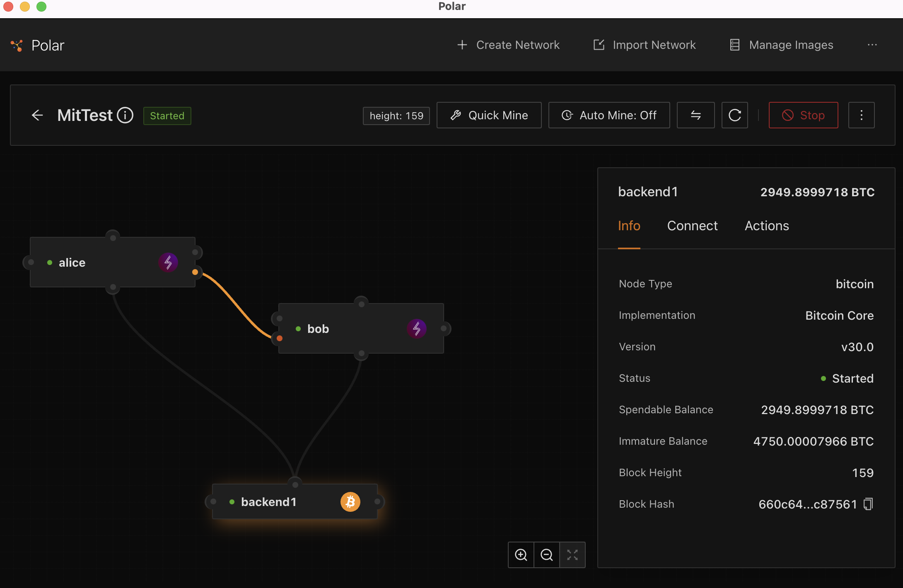Switch to the Connect tab
Screen dimensions: 903x588
click(x=692, y=226)
